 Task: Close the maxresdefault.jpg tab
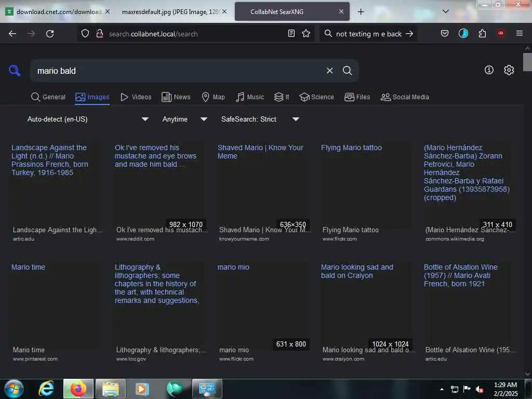(224, 11)
